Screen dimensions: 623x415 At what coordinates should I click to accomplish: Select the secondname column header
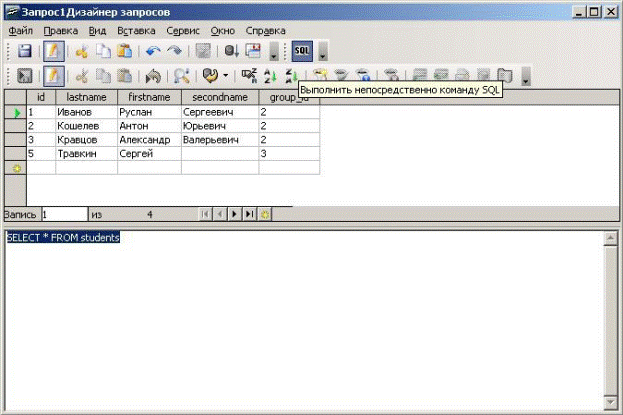[x=220, y=97]
